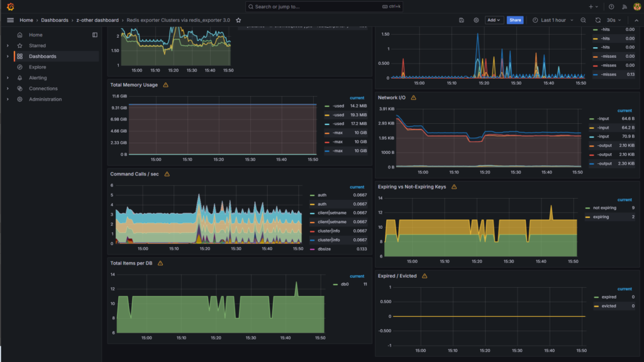Open the user profile avatar
Viewport: 644px width, 362px height.
pos(637,6)
